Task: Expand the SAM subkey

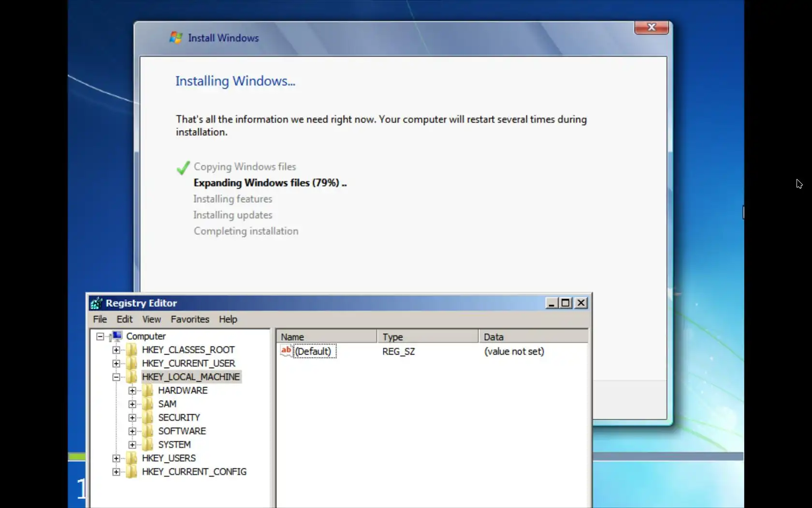Action: (132, 404)
